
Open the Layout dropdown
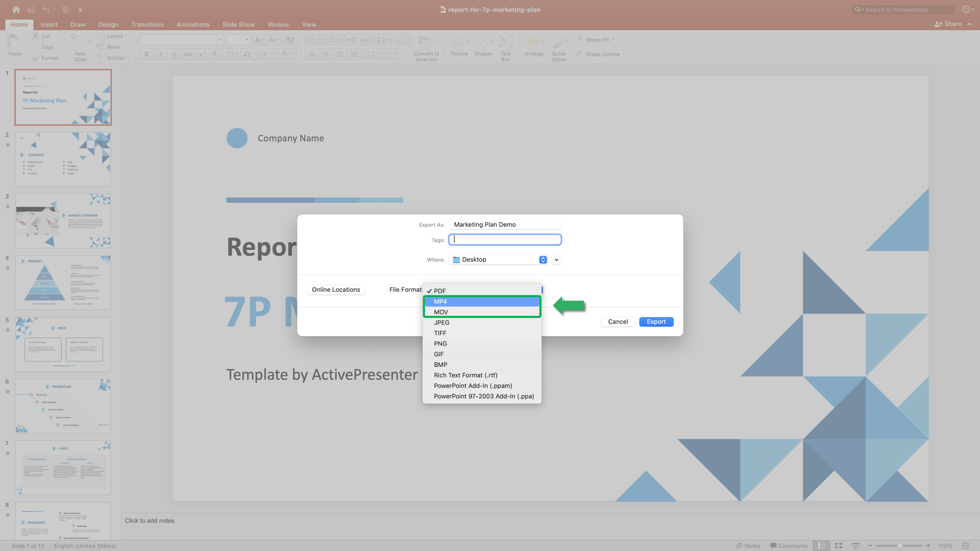point(113,36)
